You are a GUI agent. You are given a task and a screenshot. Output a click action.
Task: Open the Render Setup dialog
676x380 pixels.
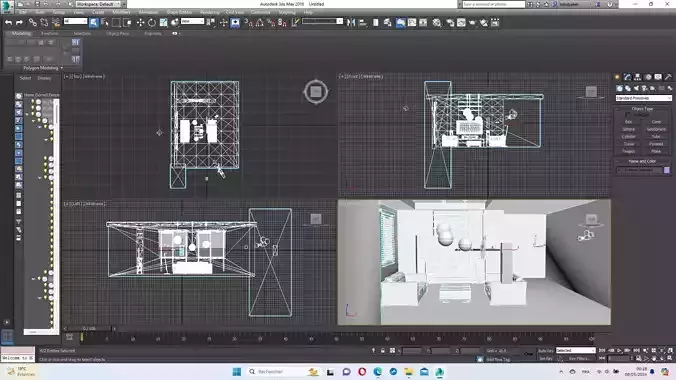click(x=450, y=22)
